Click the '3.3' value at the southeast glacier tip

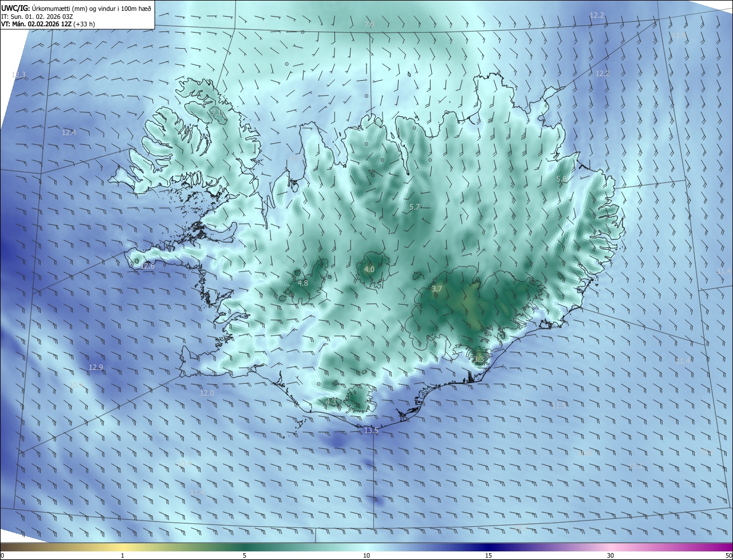[x=478, y=359]
